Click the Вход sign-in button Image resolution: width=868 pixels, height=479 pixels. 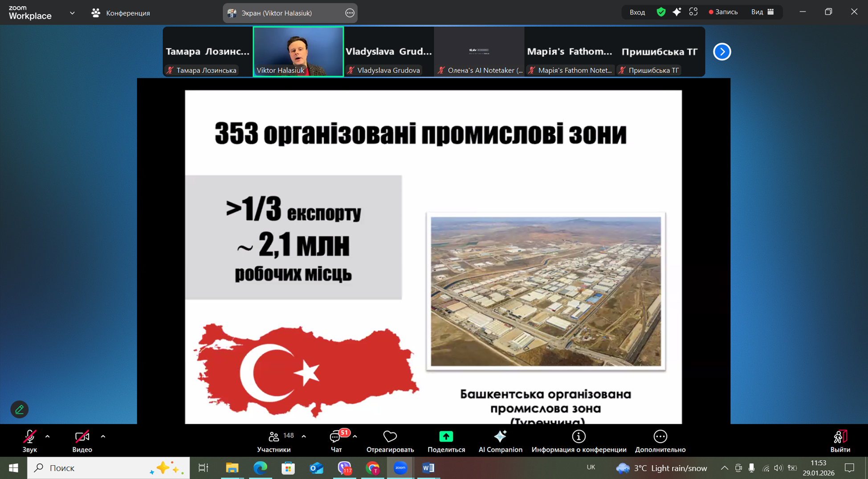pyautogui.click(x=637, y=12)
